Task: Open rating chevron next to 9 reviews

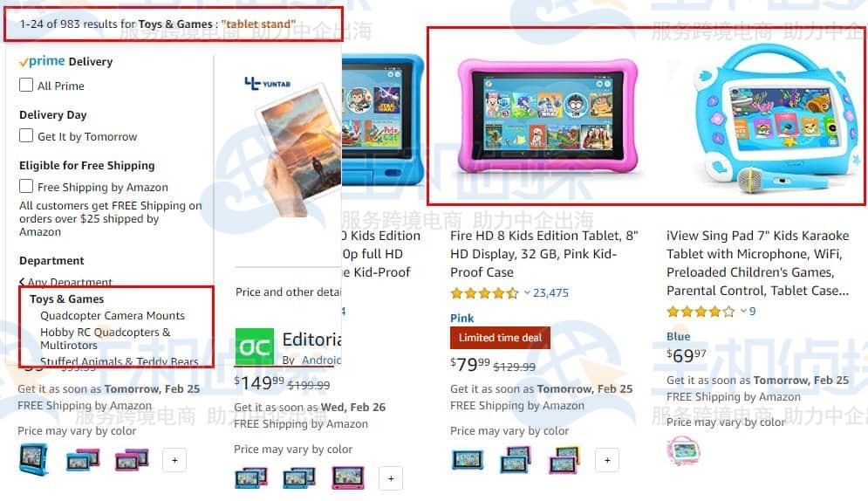Action: [x=744, y=311]
